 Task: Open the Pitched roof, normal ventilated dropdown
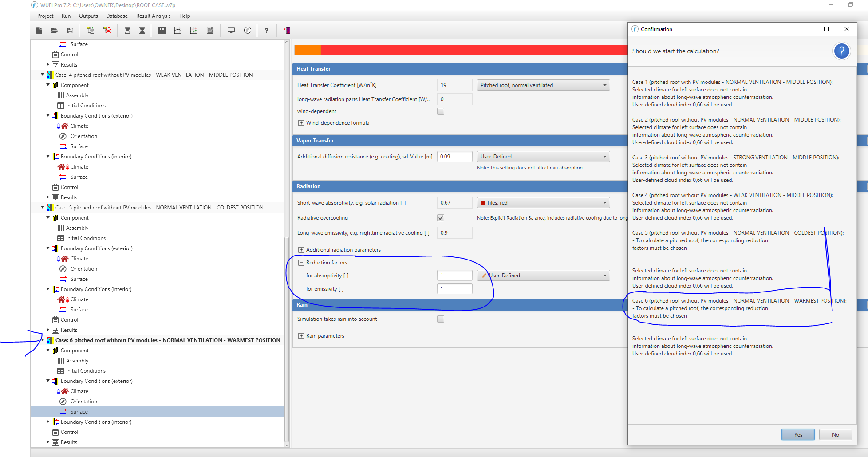(x=544, y=85)
